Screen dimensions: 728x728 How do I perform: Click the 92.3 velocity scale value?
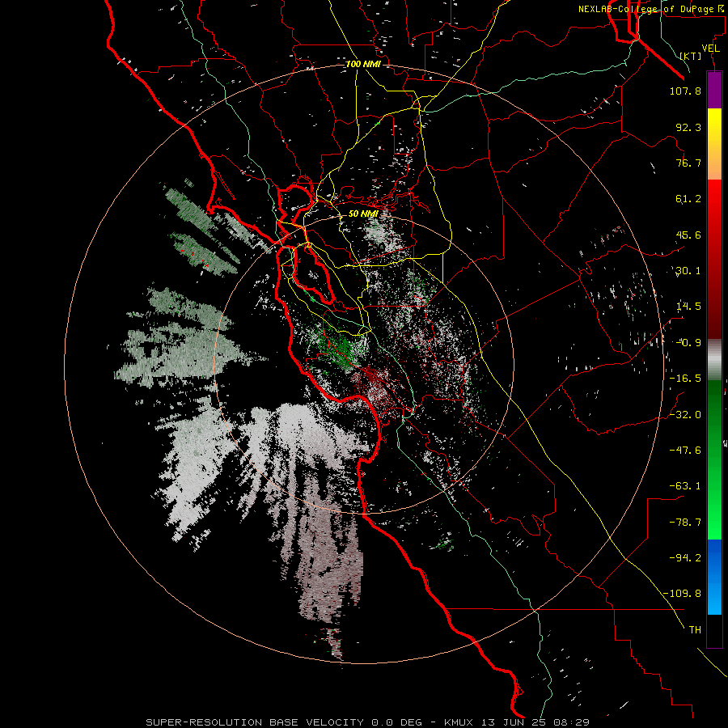pos(688,127)
